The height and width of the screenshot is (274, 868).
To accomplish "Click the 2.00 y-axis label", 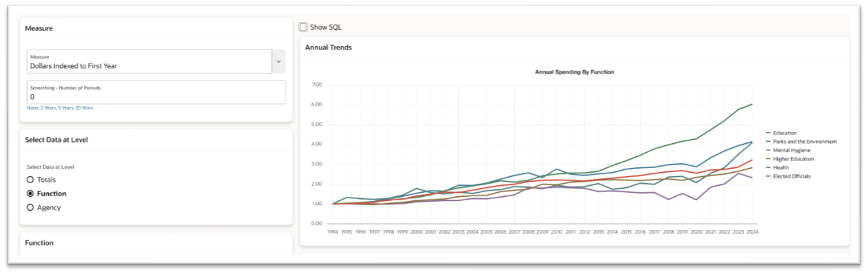I will pyautogui.click(x=317, y=184).
